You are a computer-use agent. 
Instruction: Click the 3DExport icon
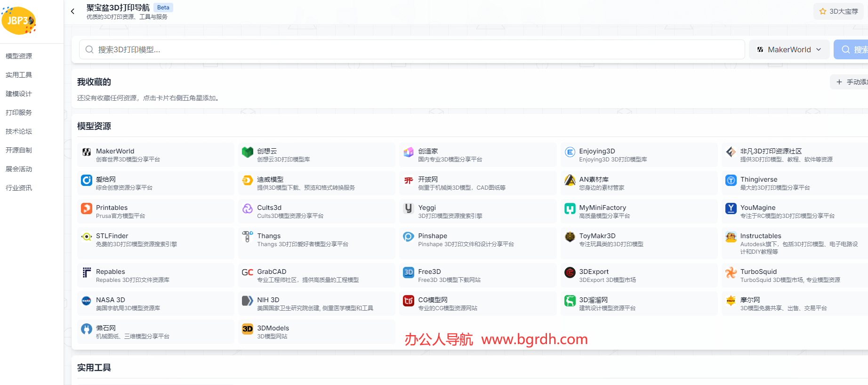click(570, 273)
